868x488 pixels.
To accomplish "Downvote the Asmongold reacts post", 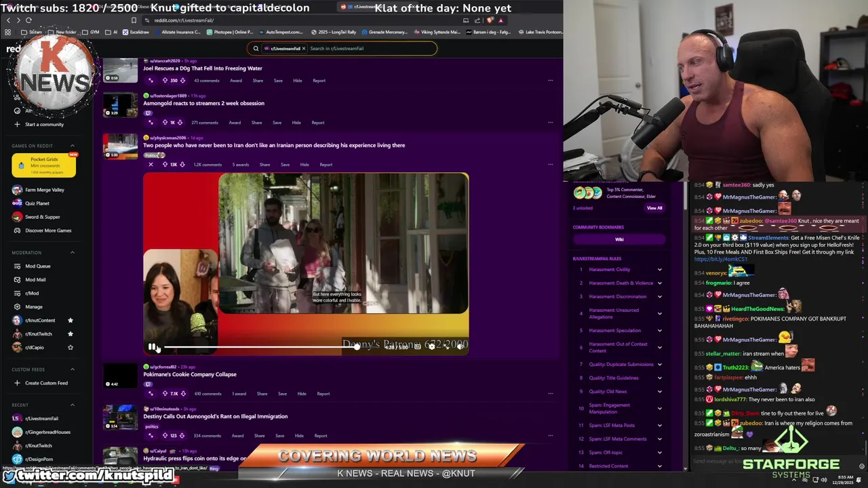I will click(180, 123).
